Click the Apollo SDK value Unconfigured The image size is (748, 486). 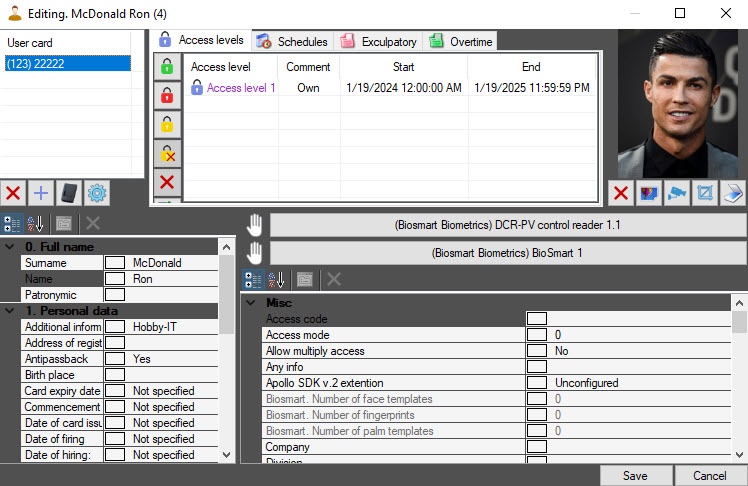coord(587,383)
